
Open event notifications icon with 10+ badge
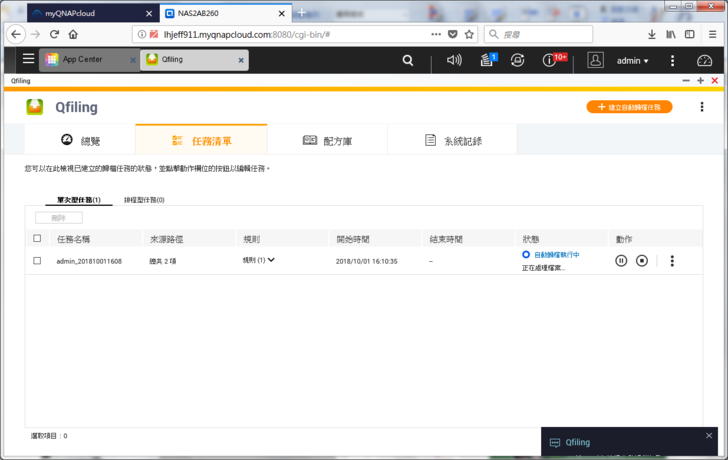point(549,60)
